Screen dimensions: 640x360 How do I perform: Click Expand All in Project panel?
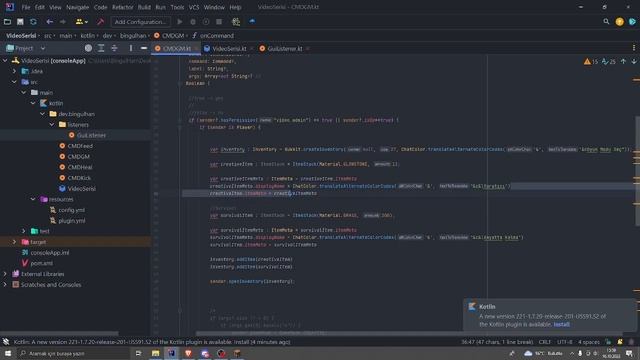click(x=101, y=48)
